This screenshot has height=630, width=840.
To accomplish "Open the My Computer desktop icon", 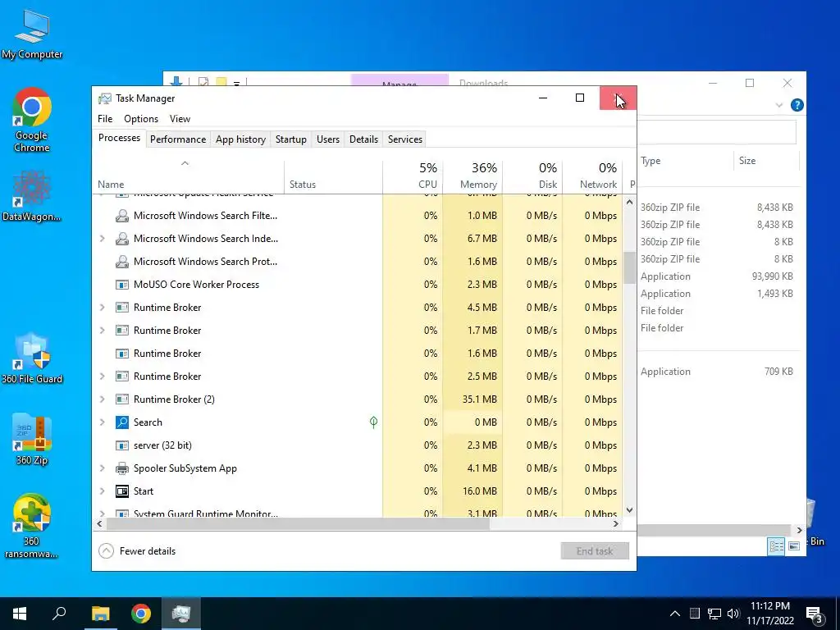I will [x=32, y=34].
